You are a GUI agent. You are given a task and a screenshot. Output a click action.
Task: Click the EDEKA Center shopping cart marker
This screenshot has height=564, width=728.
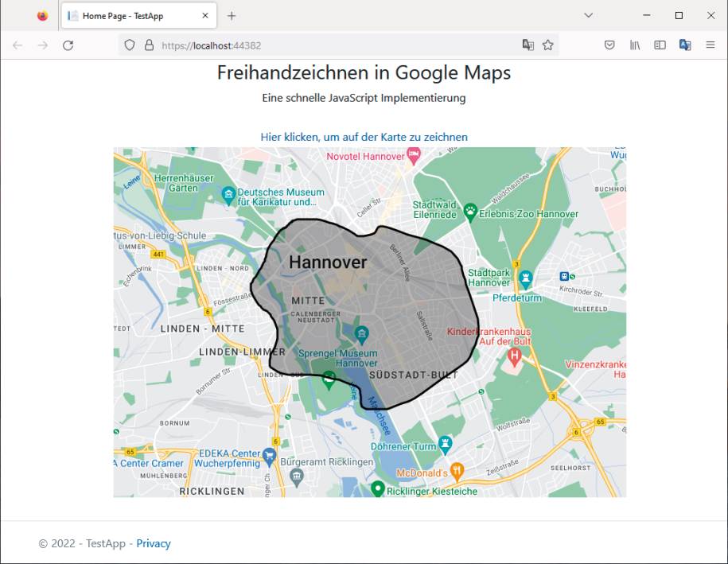click(x=269, y=457)
